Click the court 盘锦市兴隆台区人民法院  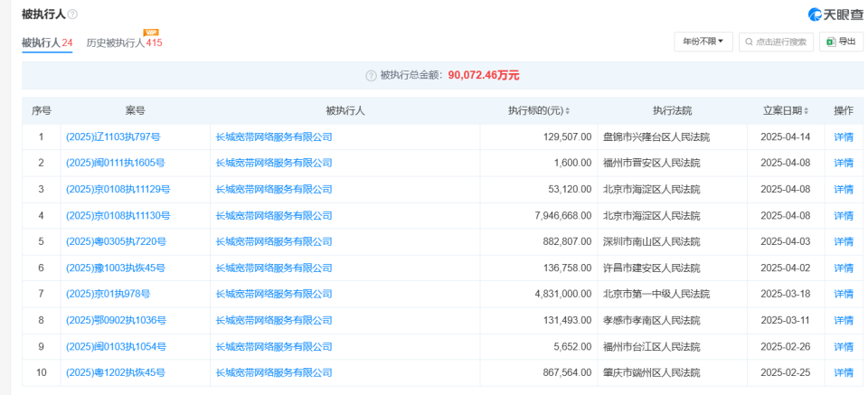656,137
